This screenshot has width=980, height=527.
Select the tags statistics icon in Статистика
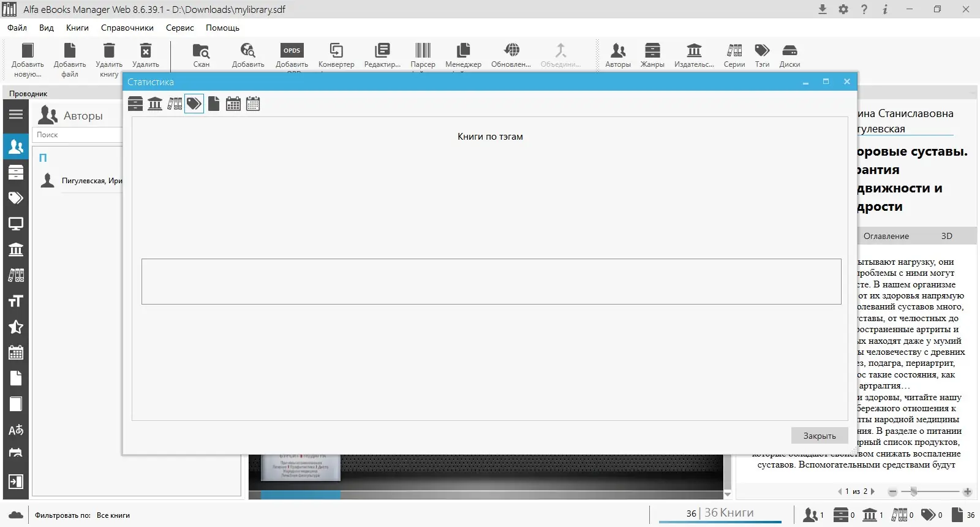(x=194, y=104)
